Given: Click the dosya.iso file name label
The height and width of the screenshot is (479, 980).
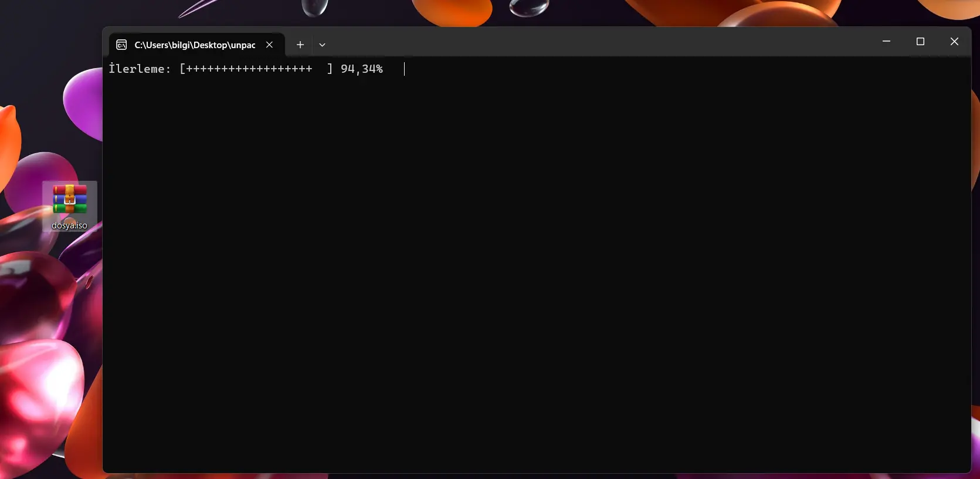Looking at the screenshot, I should coord(69,225).
